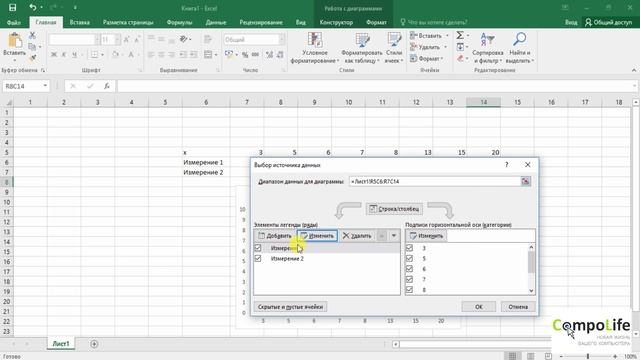640x360 pixels.
Task: Click the series Удалить button
Action: (357, 236)
